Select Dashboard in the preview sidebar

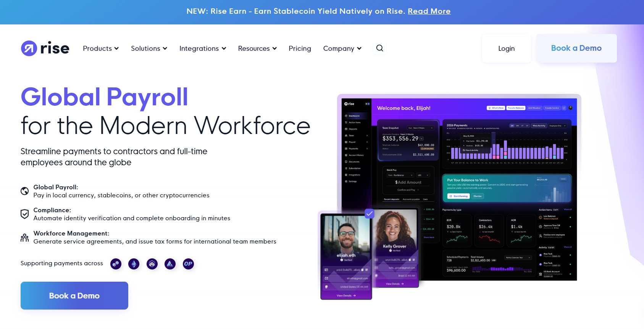click(356, 116)
